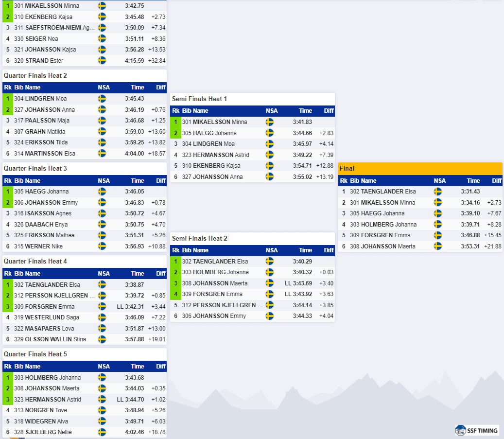
Task: Click Sweden flag next to 320 STRAND Ester
Action: click(x=102, y=60)
